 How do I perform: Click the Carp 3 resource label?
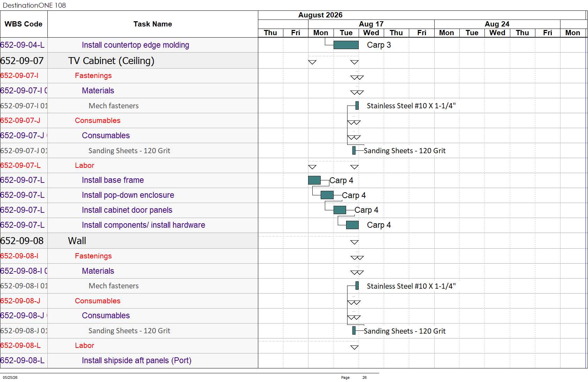coord(379,45)
